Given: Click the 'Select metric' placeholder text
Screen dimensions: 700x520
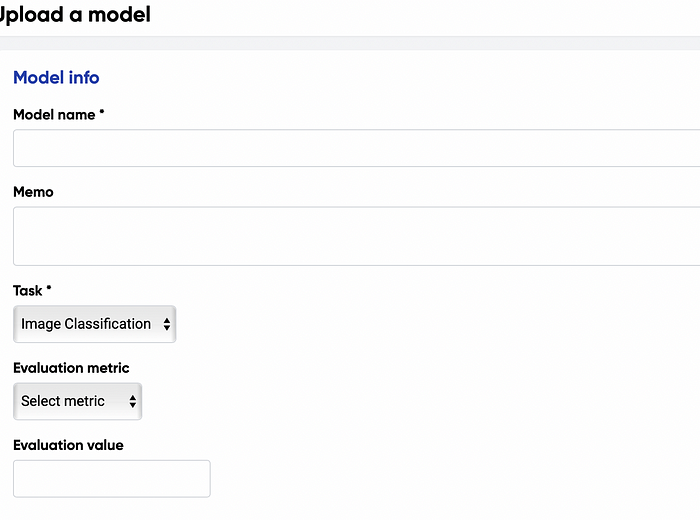Looking at the screenshot, I should click(x=63, y=401).
